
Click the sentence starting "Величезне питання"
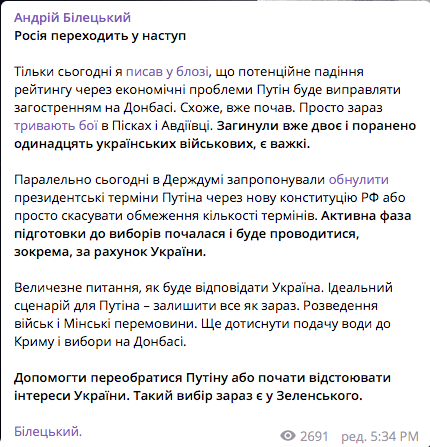click(169, 288)
